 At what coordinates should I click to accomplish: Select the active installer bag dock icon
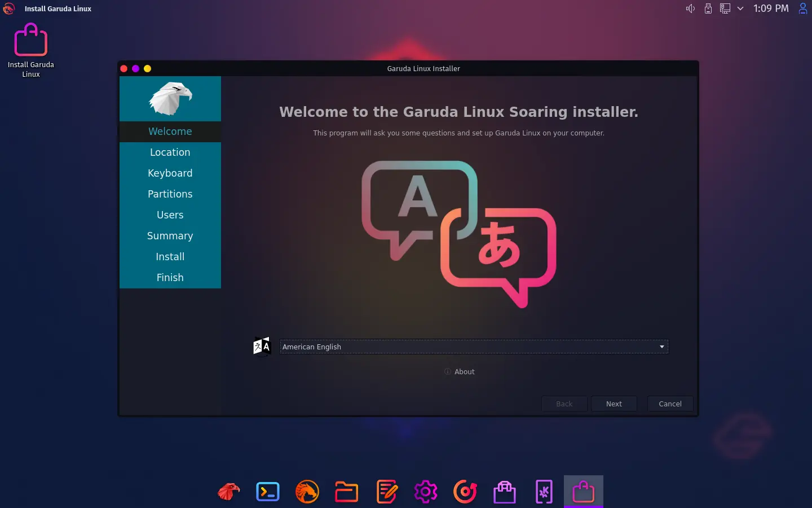click(584, 492)
